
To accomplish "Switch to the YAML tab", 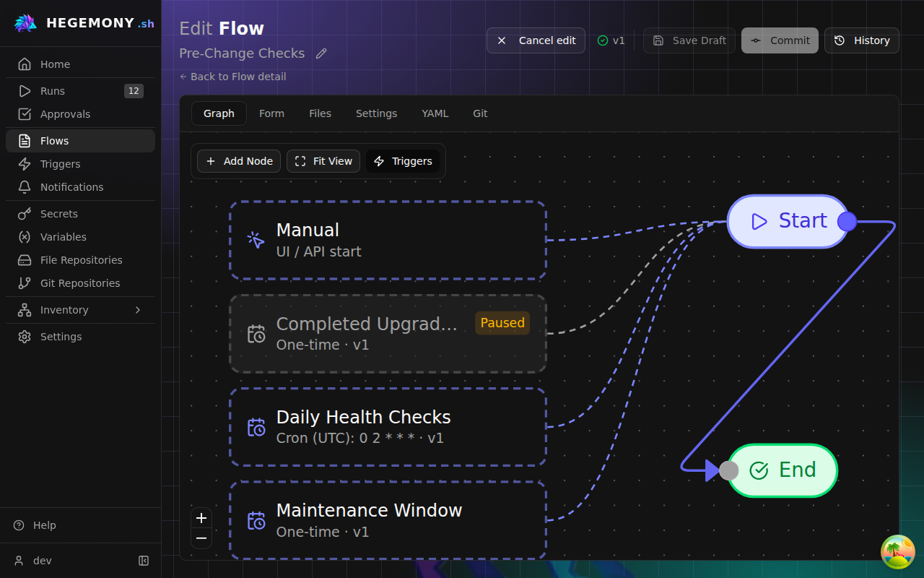I will pos(435,113).
